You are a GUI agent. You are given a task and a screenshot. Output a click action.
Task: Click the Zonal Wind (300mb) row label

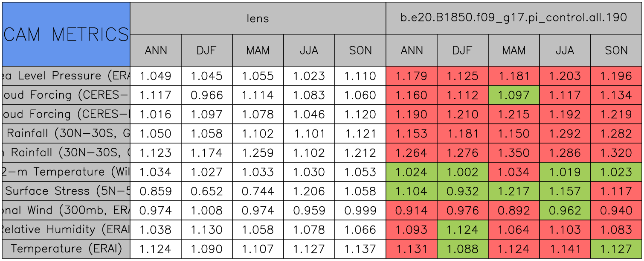pyautogui.click(x=66, y=210)
